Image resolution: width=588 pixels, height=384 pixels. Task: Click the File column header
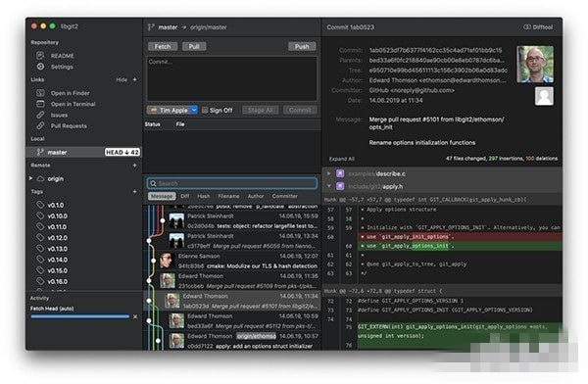tap(180, 124)
